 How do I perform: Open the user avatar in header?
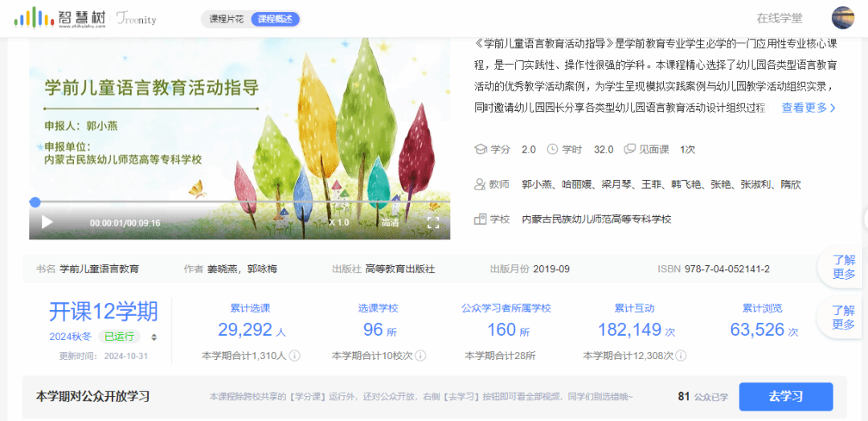pos(842,18)
